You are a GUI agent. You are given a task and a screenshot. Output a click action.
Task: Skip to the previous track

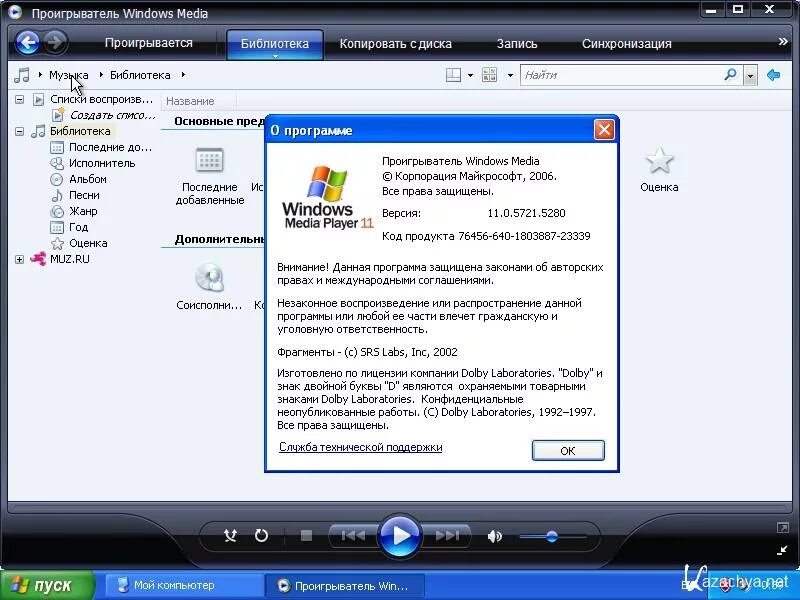[x=353, y=535]
